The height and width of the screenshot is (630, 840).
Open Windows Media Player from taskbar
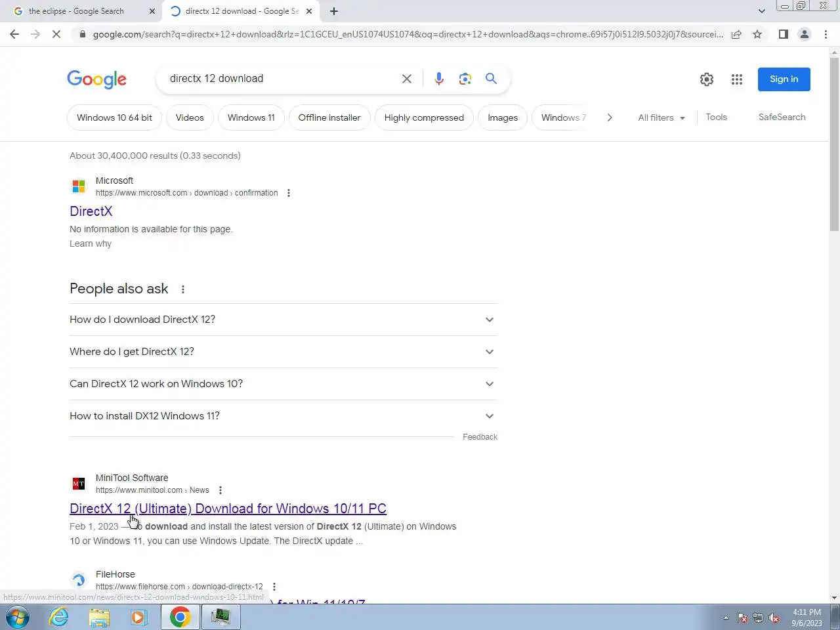tap(138, 618)
